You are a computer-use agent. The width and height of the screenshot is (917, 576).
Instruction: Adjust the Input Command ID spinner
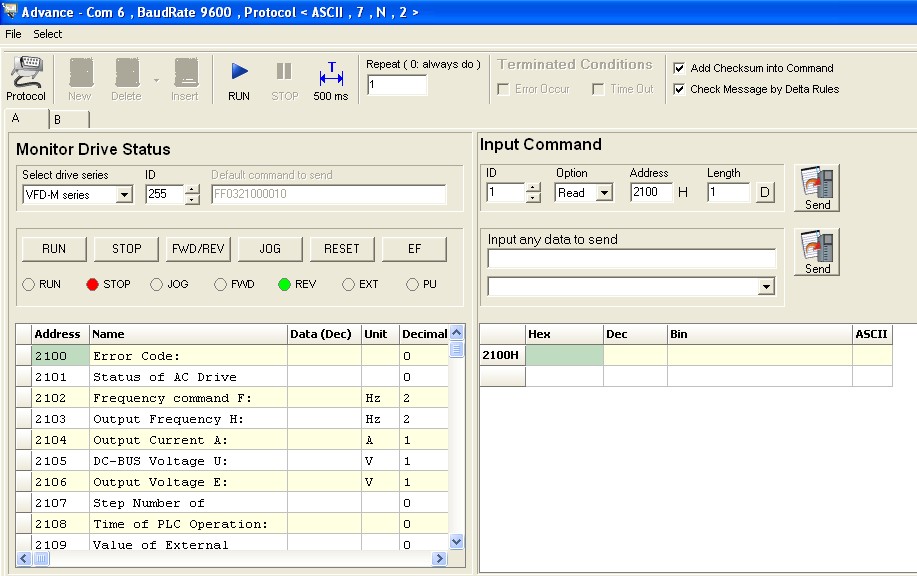532,192
